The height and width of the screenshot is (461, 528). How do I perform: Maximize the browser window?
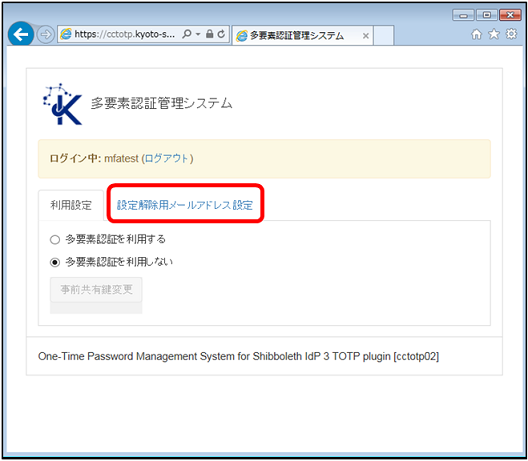pyautogui.click(x=487, y=15)
